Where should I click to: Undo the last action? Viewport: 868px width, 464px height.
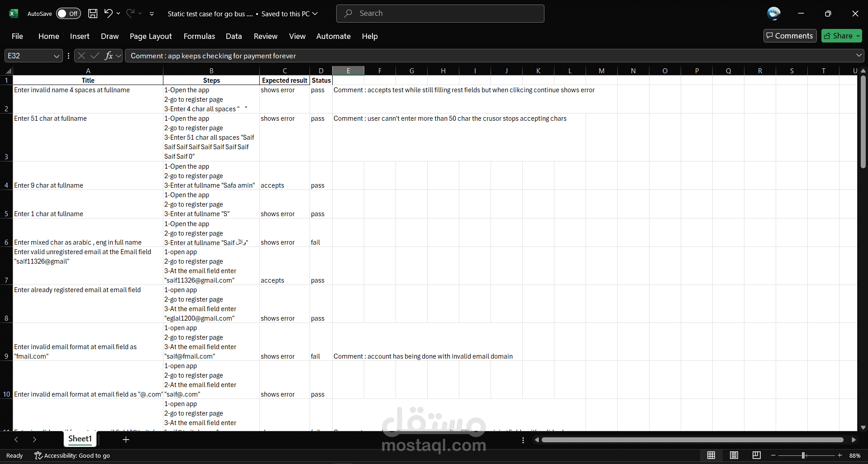point(108,14)
